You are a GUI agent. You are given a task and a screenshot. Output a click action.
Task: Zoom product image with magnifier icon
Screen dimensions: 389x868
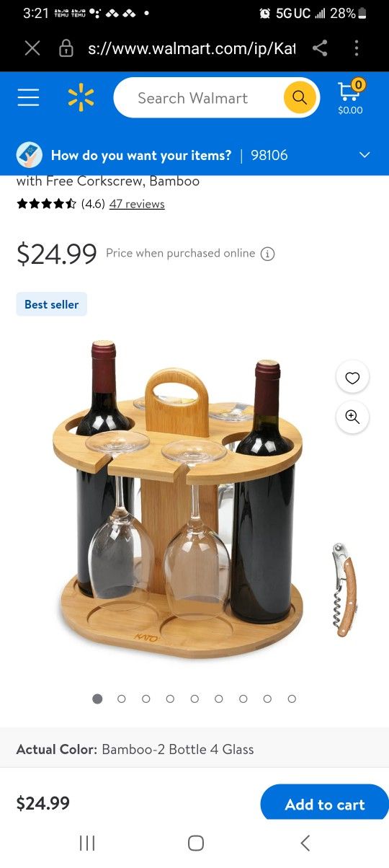(352, 417)
